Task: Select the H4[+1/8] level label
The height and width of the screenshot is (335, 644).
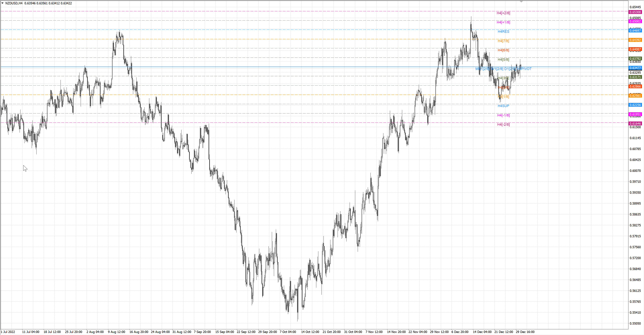Action: click(503, 22)
